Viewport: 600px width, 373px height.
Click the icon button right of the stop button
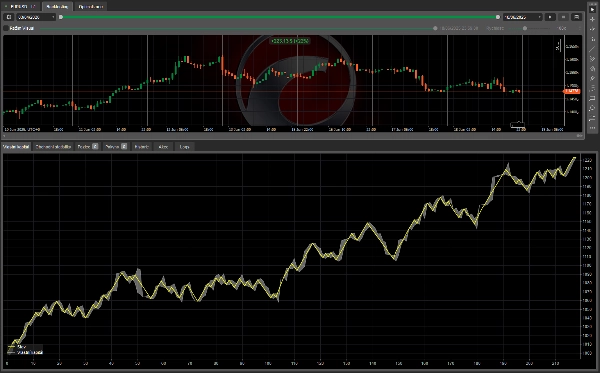coord(576,17)
